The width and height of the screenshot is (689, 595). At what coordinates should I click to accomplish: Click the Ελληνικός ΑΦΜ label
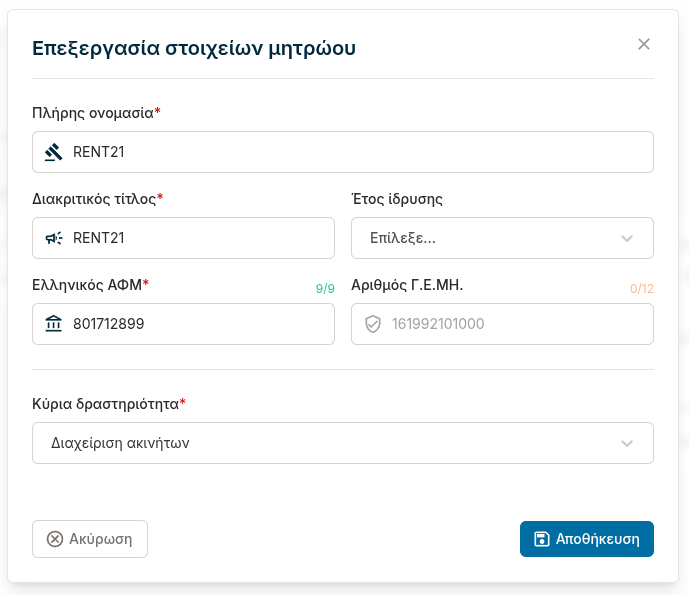tap(91, 285)
